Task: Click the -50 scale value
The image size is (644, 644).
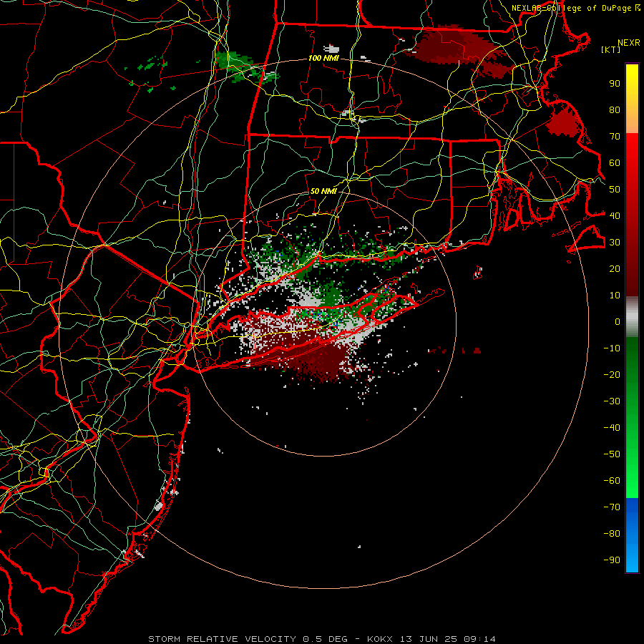Action: pyautogui.click(x=612, y=454)
